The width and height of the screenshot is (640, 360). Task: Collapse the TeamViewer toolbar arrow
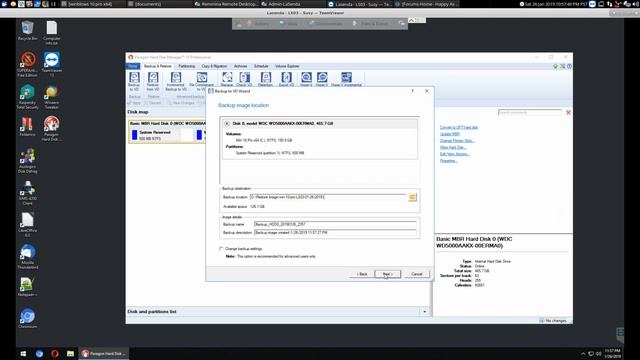pyautogui.click(x=411, y=20)
